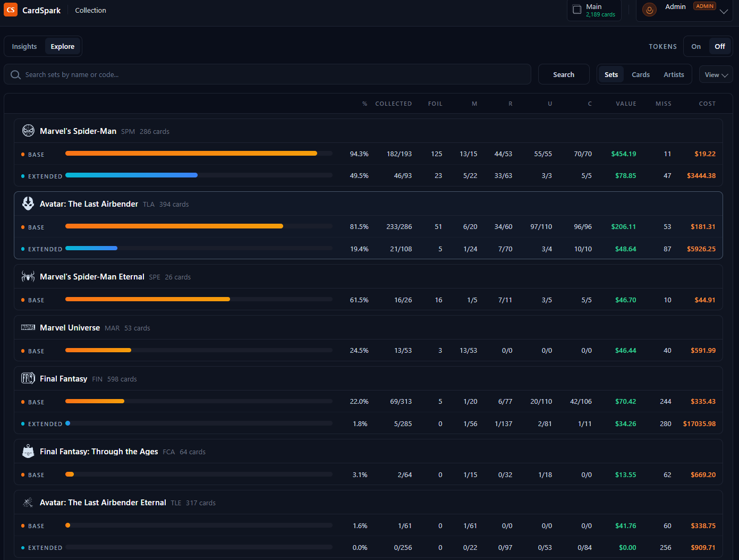Image resolution: width=739 pixels, height=560 pixels.
Task: Sort by the COLLECTED column header
Action: click(394, 104)
